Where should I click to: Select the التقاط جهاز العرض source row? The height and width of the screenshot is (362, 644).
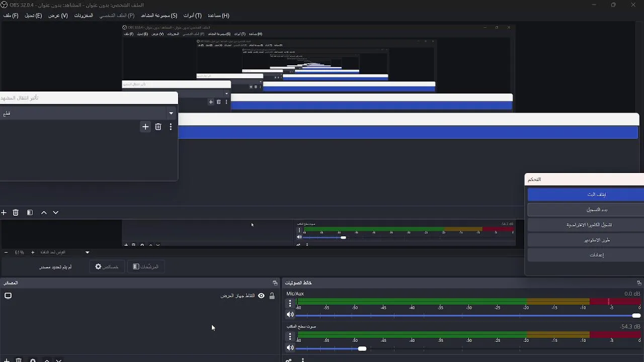click(x=140, y=296)
